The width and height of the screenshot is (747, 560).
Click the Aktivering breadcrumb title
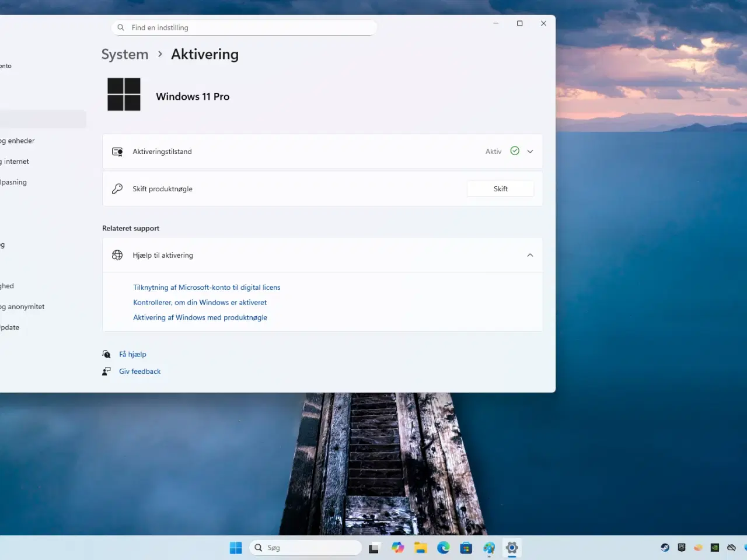(x=205, y=54)
